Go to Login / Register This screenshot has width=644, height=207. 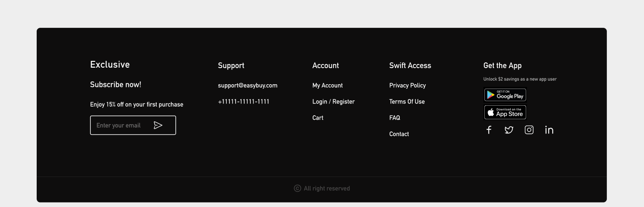click(x=333, y=102)
